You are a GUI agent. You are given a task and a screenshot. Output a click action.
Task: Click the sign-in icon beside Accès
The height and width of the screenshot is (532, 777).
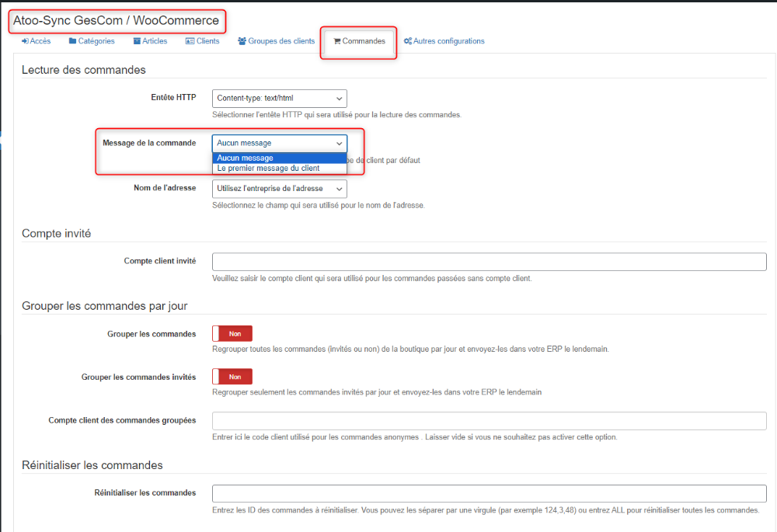click(25, 41)
